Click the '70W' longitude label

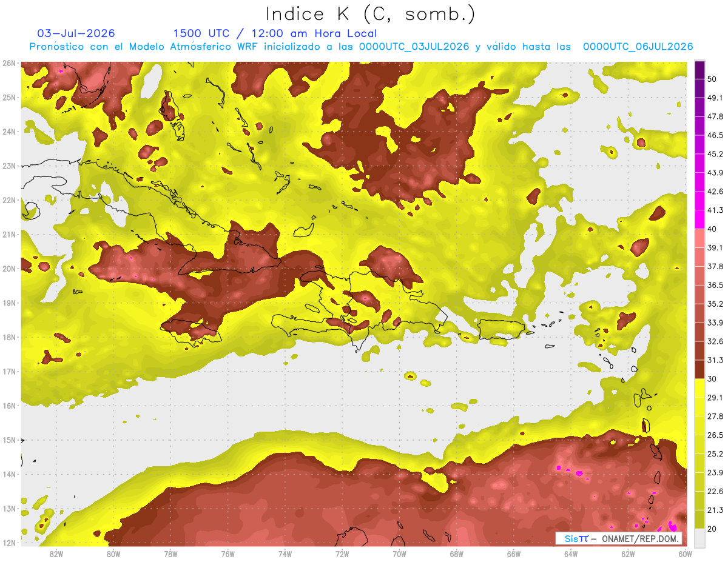399,554
